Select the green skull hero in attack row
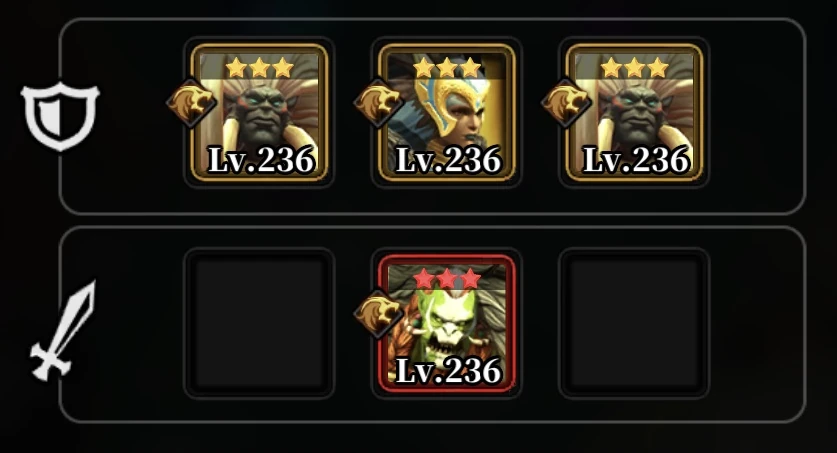 (x=447, y=324)
